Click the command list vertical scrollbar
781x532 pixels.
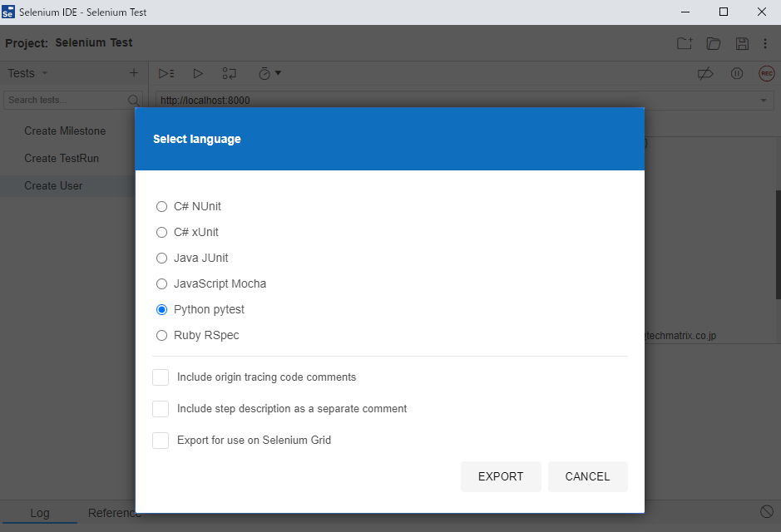(x=778, y=245)
